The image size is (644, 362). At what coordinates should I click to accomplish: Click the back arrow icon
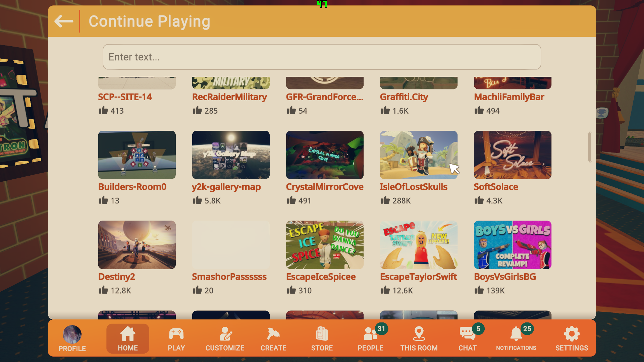click(x=64, y=21)
